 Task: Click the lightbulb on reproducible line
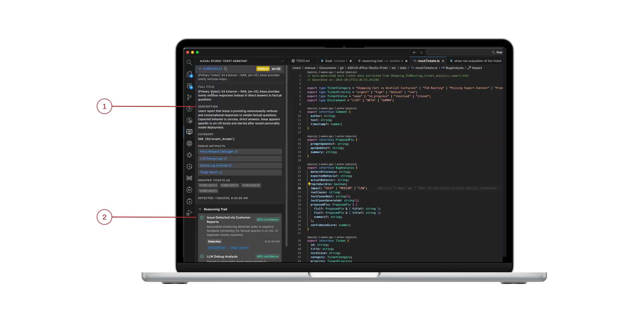coord(309,184)
